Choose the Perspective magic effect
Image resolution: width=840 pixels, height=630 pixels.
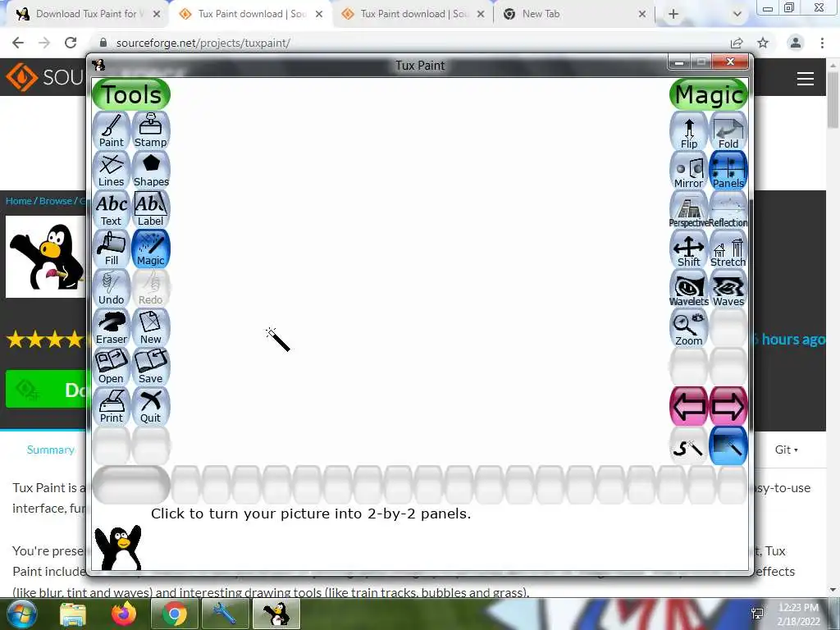(689, 211)
